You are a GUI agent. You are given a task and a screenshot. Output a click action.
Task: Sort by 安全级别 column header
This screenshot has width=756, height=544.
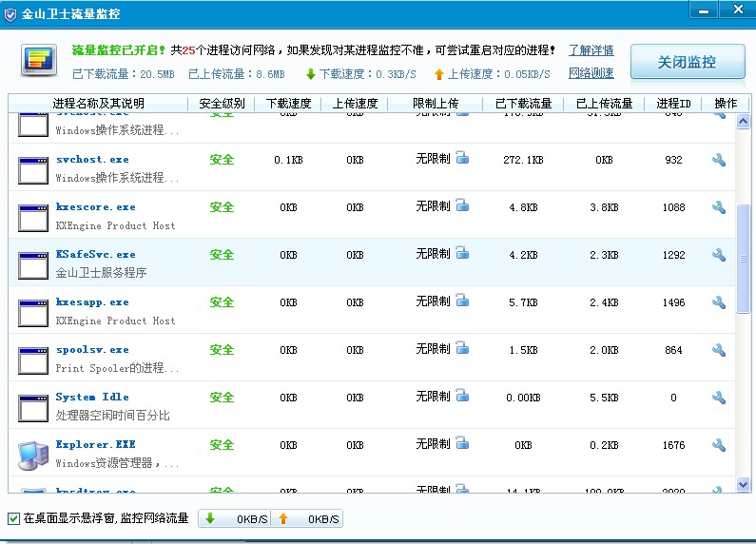(x=222, y=104)
